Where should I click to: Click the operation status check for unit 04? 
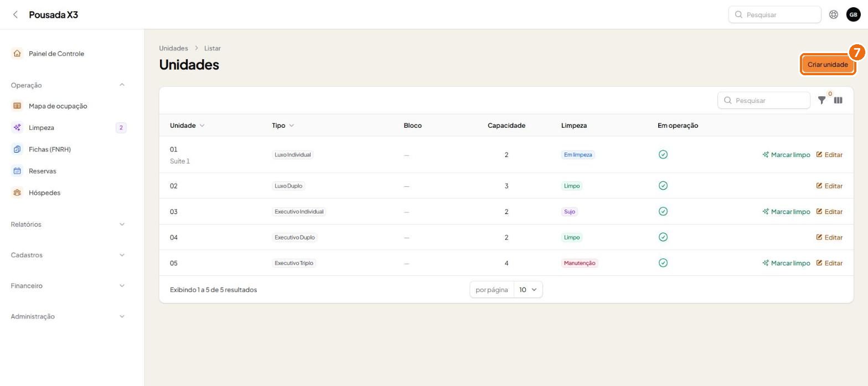pos(663,237)
